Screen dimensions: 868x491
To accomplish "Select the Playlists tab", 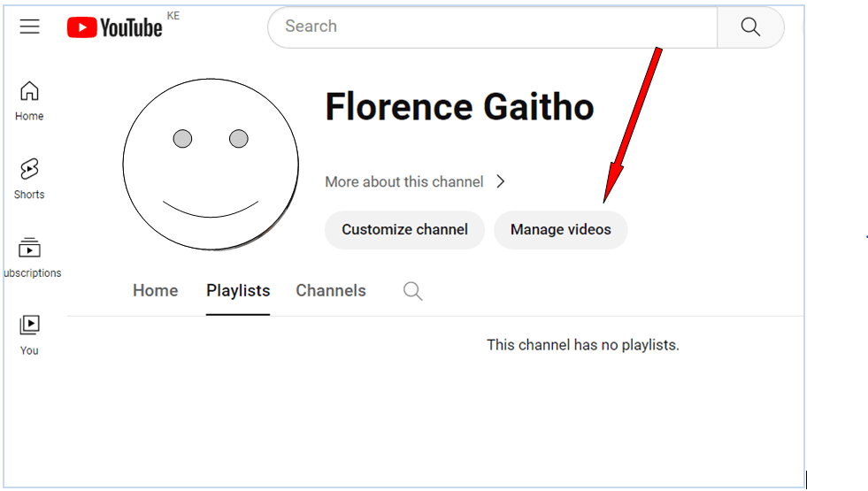I will tap(238, 291).
